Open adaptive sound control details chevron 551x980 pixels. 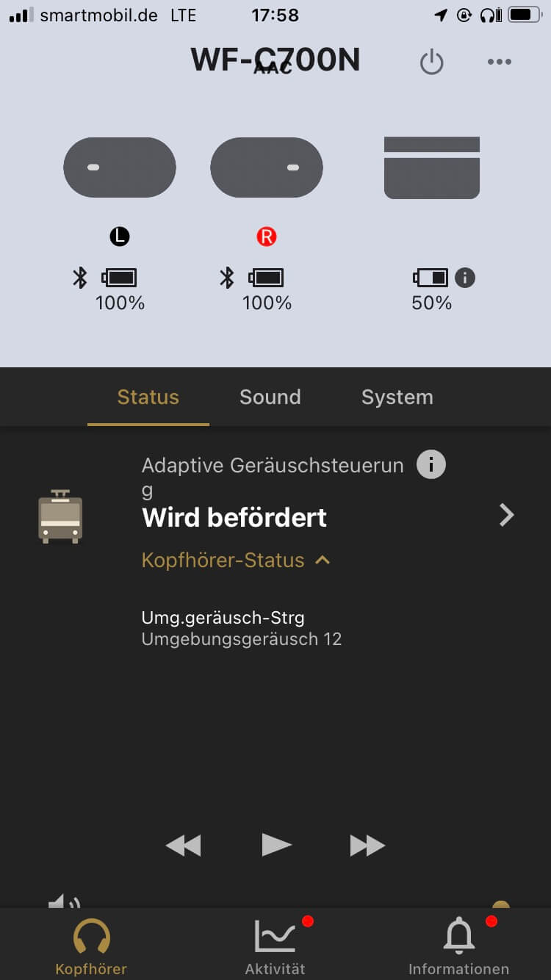506,516
